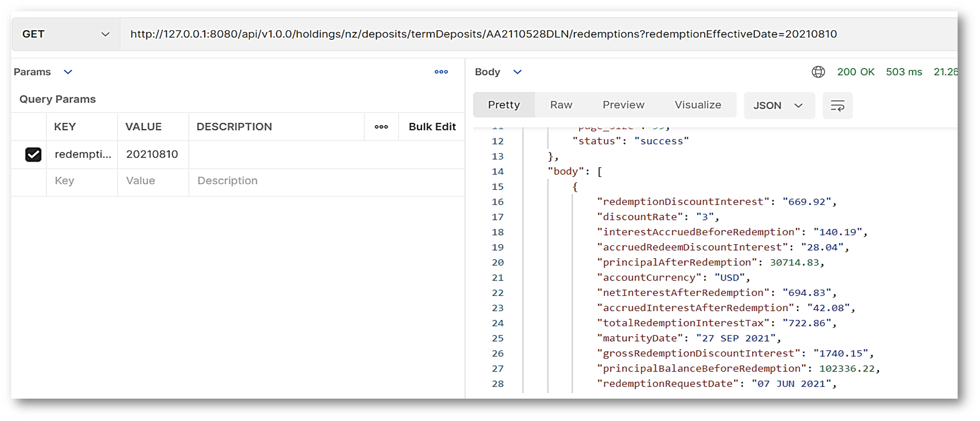Click the globe network icon near status

[818, 72]
